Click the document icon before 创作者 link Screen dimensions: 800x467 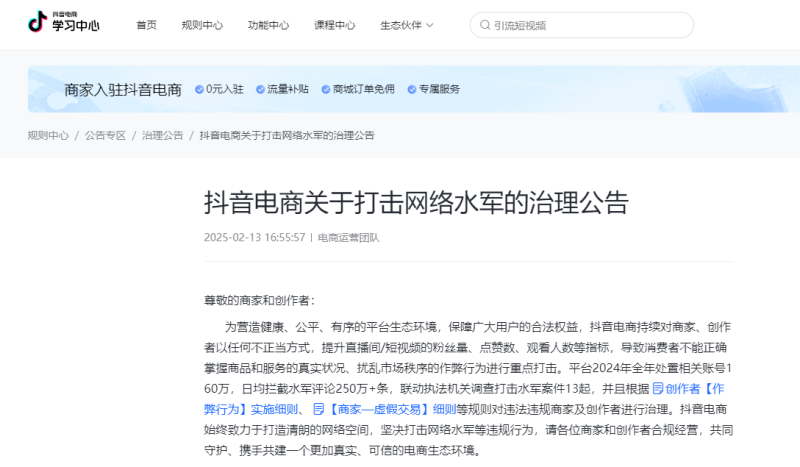658,388
